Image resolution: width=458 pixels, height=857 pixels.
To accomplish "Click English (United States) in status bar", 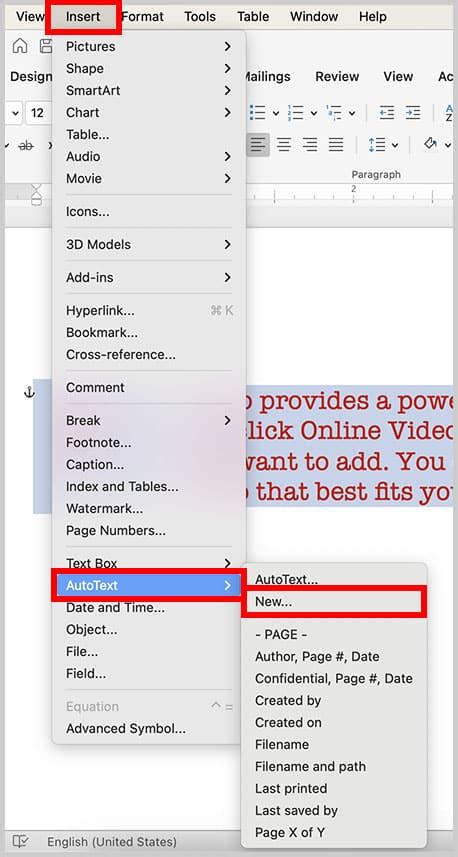I will (x=111, y=841).
